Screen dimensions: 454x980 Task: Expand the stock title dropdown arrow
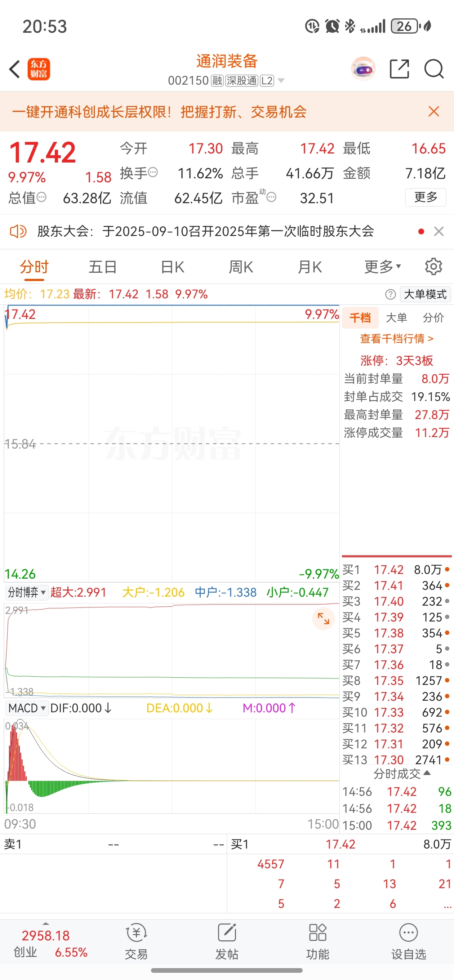point(281,81)
